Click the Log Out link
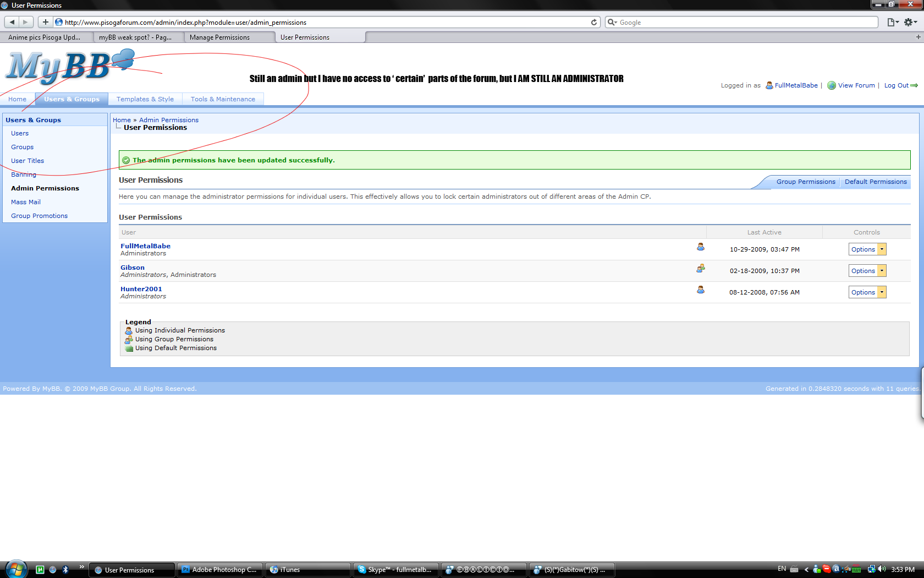This screenshot has height=578, width=924. click(897, 85)
